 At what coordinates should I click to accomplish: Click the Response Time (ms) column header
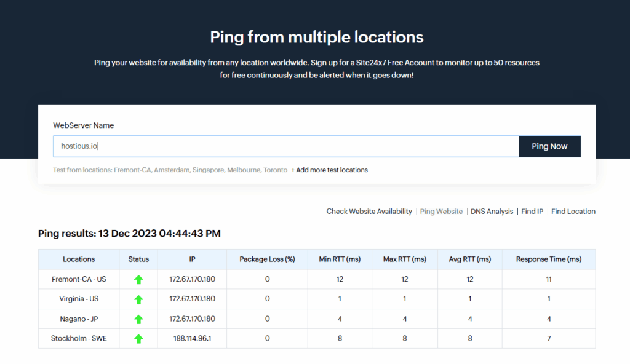pyautogui.click(x=548, y=259)
